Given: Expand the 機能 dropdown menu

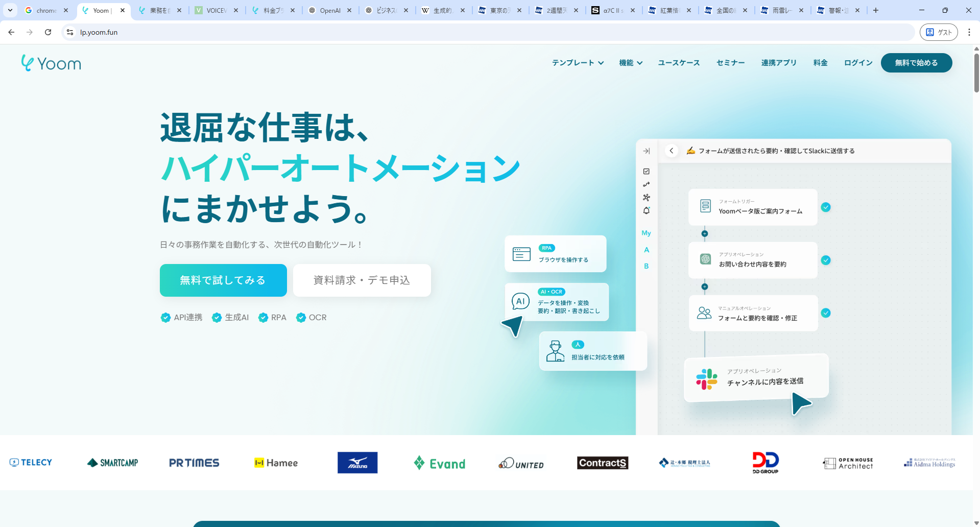Looking at the screenshot, I should [x=631, y=63].
